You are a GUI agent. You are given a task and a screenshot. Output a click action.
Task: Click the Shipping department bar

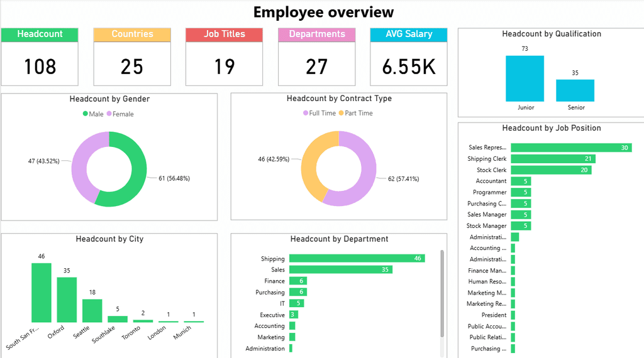click(357, 258)
